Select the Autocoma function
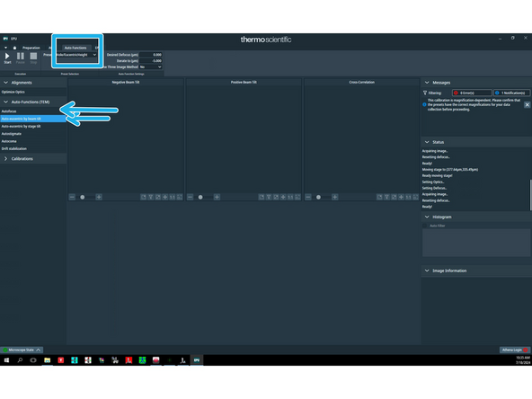532x399 pixels. pyautogui.click(x=33, y=141)
